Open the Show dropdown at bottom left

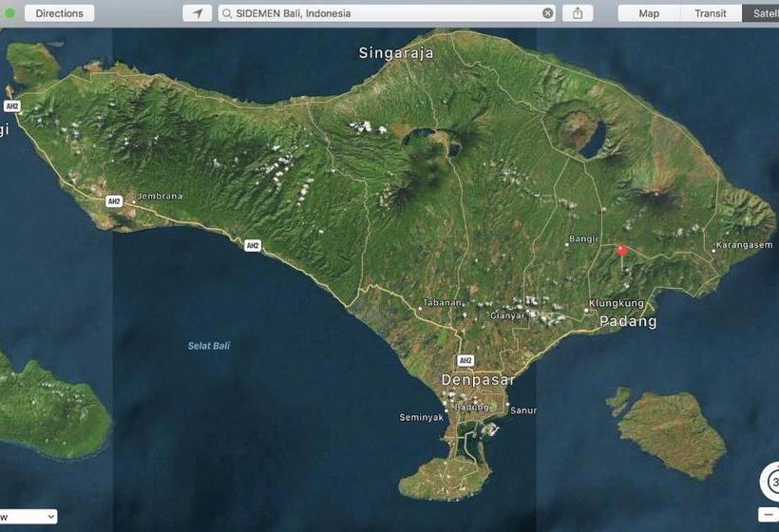(x=28, y=517)
